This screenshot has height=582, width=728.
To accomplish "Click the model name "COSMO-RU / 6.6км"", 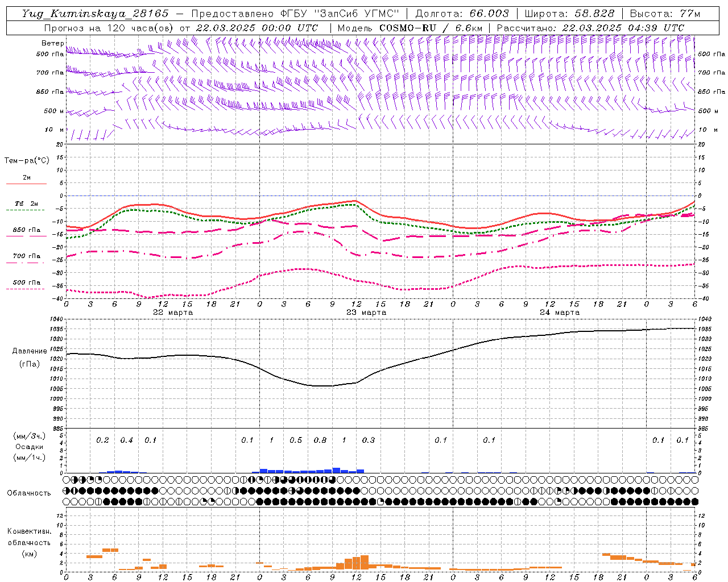I will tap(431, 28).
